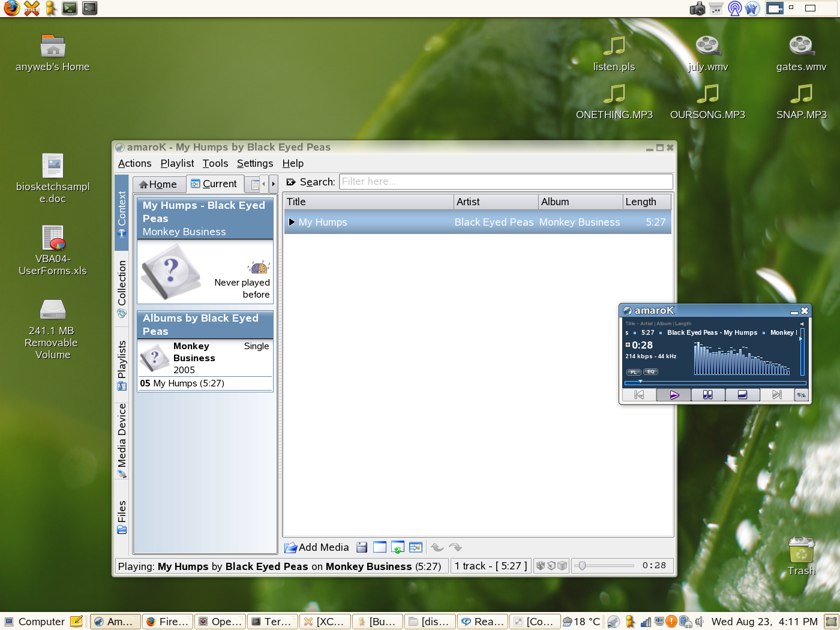This screenshot has width=840, height=630.
Task: Click the Redo arrow in playlist toolbar
Action: click(455, 547)
